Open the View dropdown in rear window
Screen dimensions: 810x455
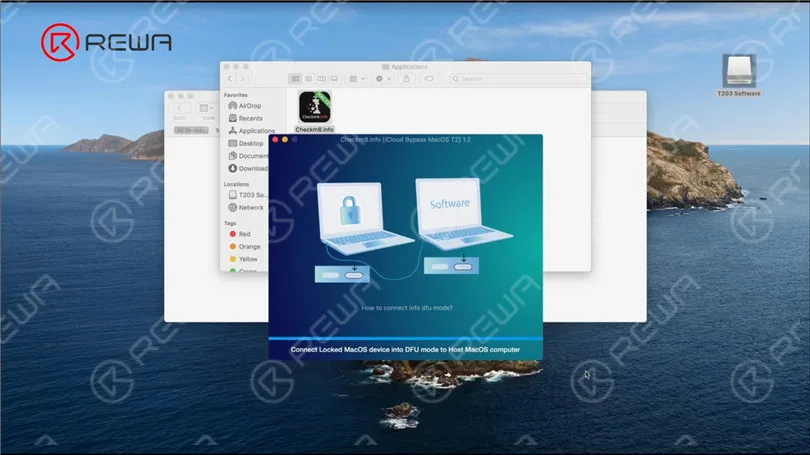pyautogui.click(x=207, y=108)
